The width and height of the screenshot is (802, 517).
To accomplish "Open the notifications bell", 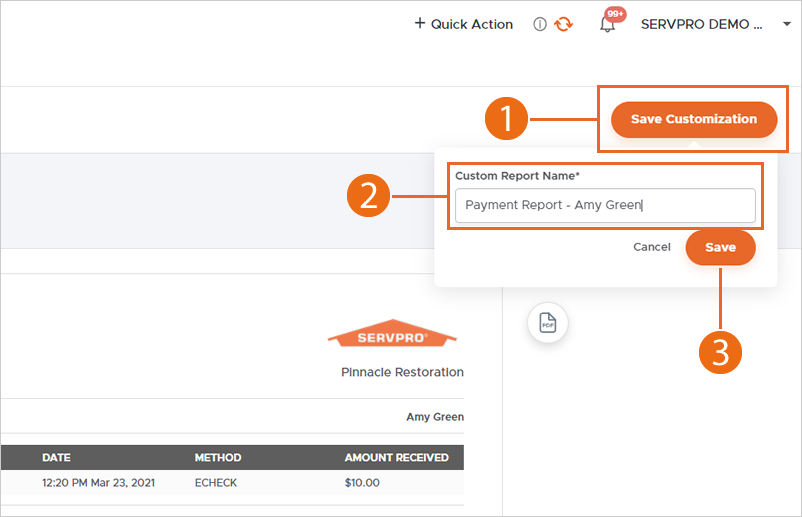I will [x=607, y=24].
